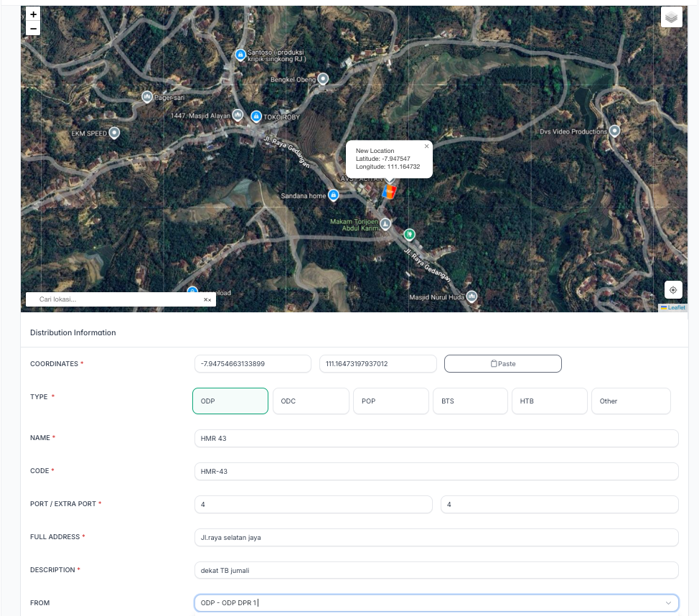
Task: Click the TOKO ROBY shop pin
Action: pos(256,116)
